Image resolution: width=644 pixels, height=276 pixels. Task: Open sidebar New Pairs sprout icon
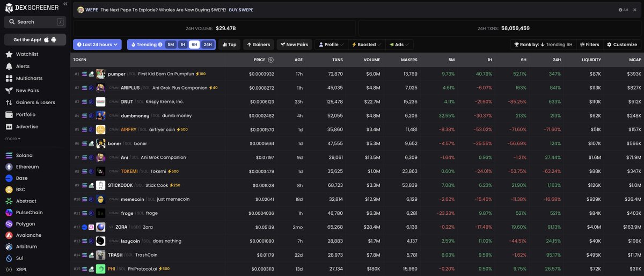coord(9,90)
